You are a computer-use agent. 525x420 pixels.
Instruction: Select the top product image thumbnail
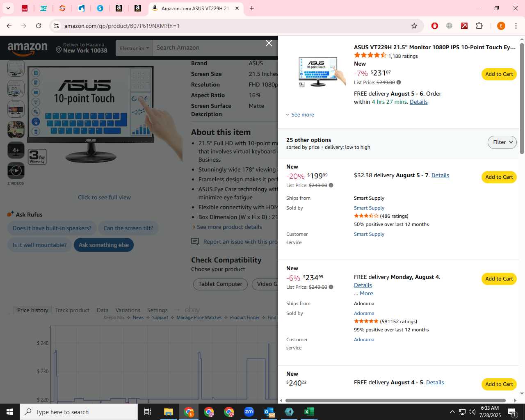[x=16, y=69]
